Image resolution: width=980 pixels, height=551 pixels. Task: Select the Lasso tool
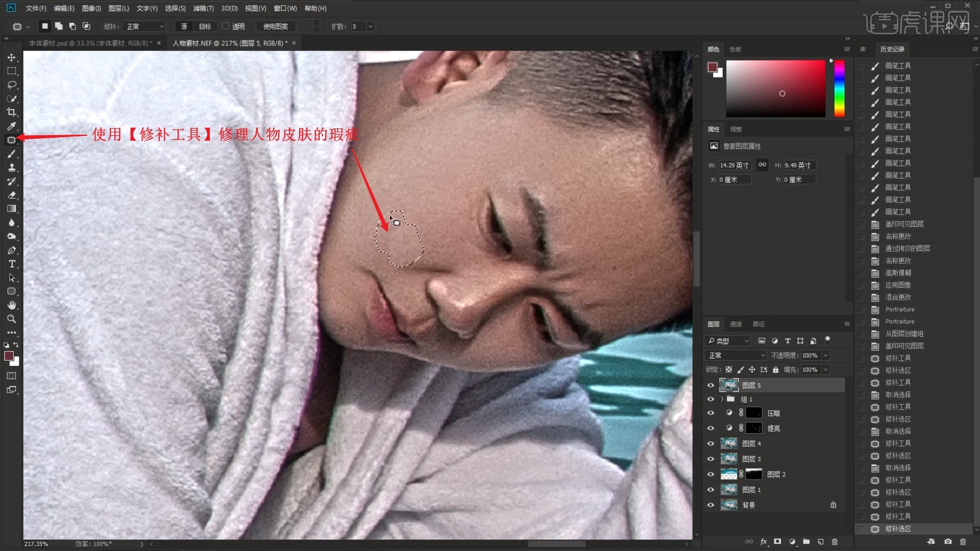coord(11,85)
